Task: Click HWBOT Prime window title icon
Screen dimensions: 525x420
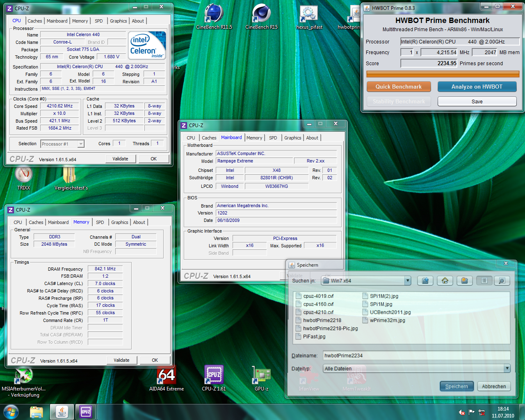Action: pyautogui.click(x=367, y=8)
